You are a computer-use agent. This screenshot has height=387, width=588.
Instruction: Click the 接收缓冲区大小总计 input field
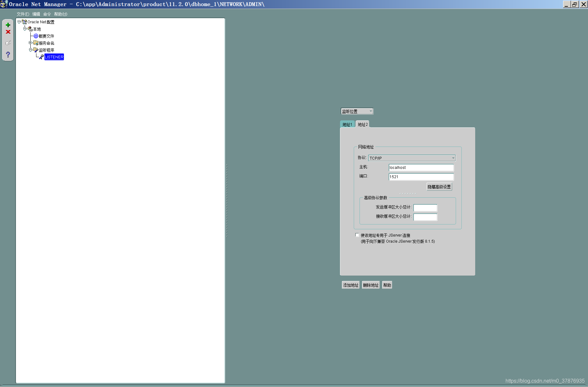coord(425,217)
